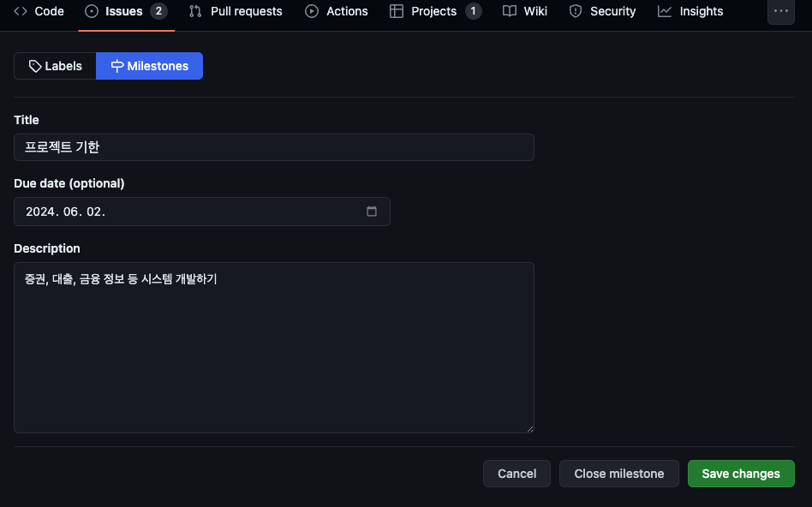The image size is (812, 507).
Task: Click the Insights graph icon
Action: tap(665, 11)
